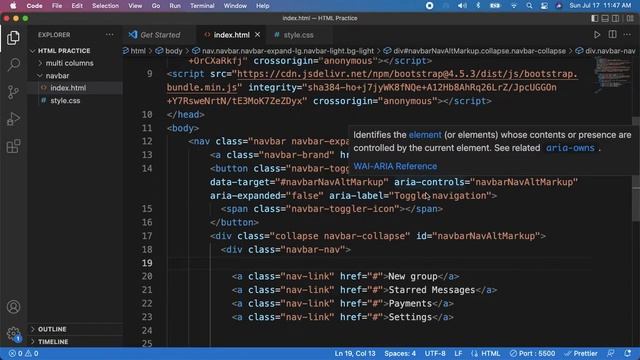Open the Selection menu
Image resolution: width=640 pixels, height=360 pixels.
click(105, 6)
